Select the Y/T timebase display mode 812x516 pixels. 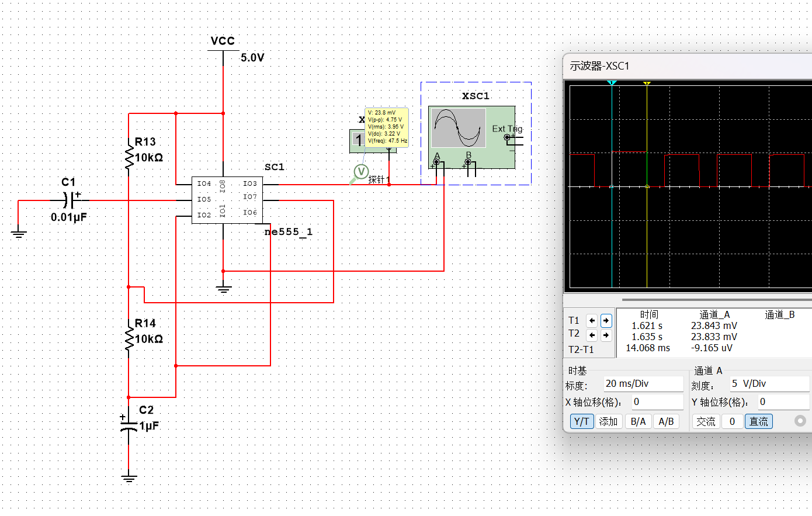tap(581, 421)
